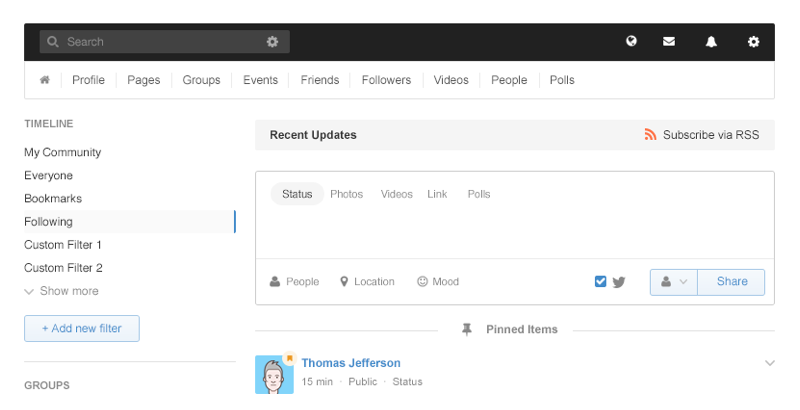Open the privacy selector dropdown
The image size is (800, 410).
[673, 282]
